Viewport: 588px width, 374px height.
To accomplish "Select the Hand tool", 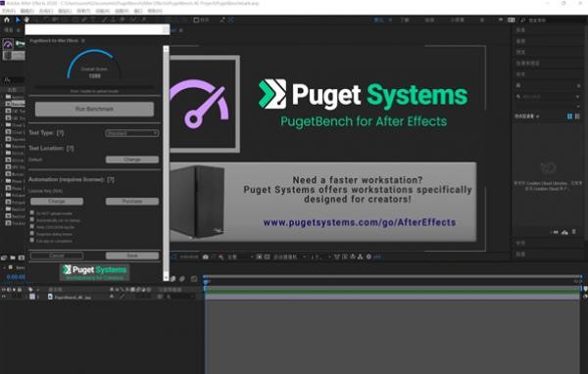I will pos(27,20).
